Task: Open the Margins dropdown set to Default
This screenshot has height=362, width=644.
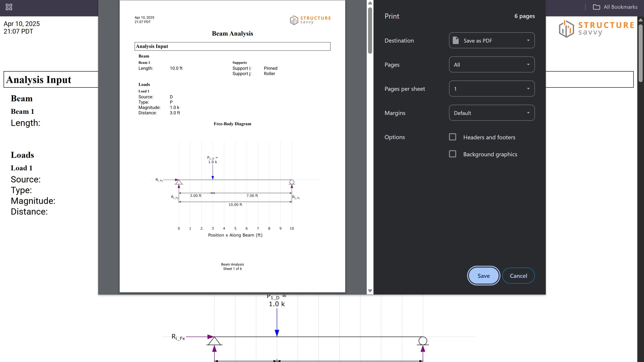Action: 492,113
